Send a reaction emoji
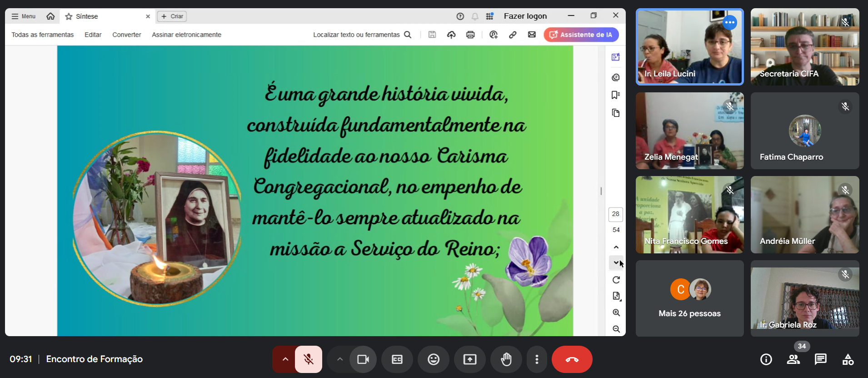Screen dimensions: 868x378 (434, 359)
